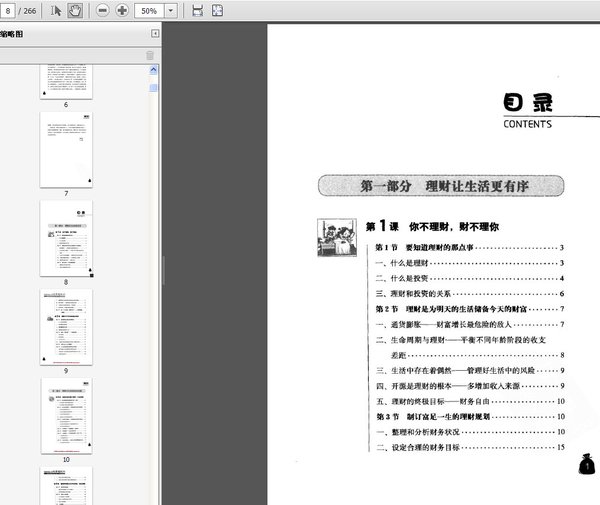Click the thumbnail panel scrollbar handle
600x505 pixels.
(x=153, y=88)
